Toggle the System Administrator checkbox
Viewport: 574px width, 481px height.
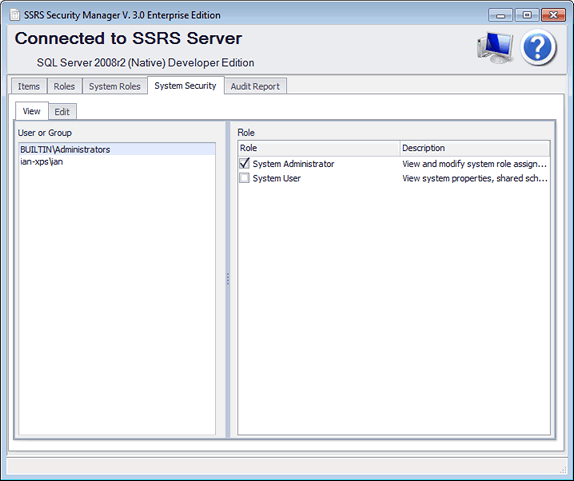[x=244, y=163]
